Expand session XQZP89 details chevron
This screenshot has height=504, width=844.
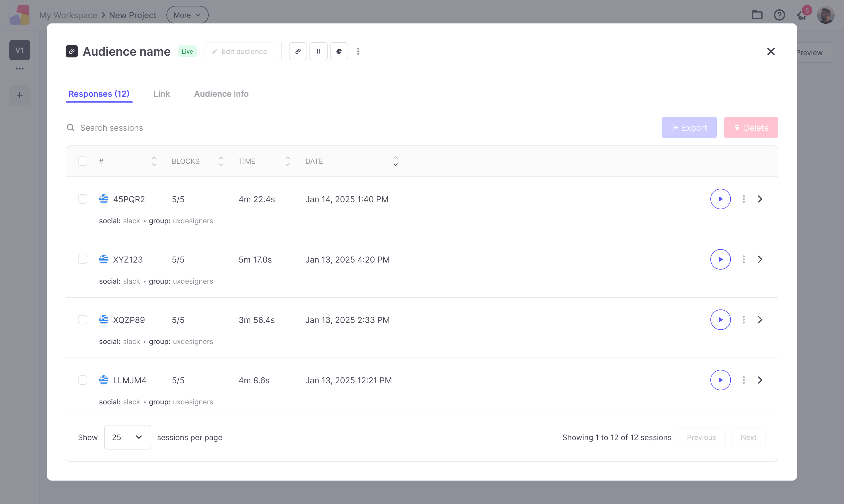point(760,320)
